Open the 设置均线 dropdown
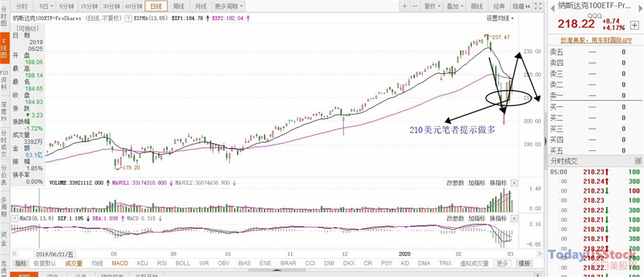 [500, 19]
